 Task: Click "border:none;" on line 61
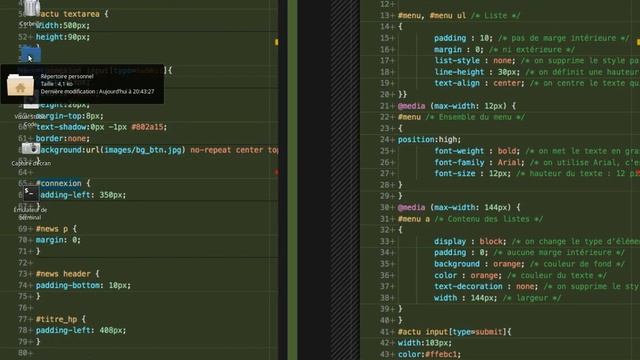pos(62,138)
